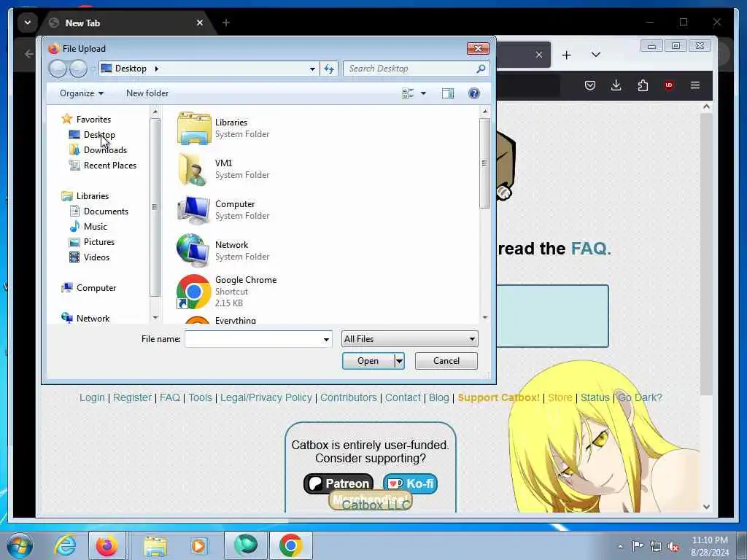This screenshot has width=747, height=560.
Task: Click the file list vertical scrollbar thumb
Action: point(484,163)
